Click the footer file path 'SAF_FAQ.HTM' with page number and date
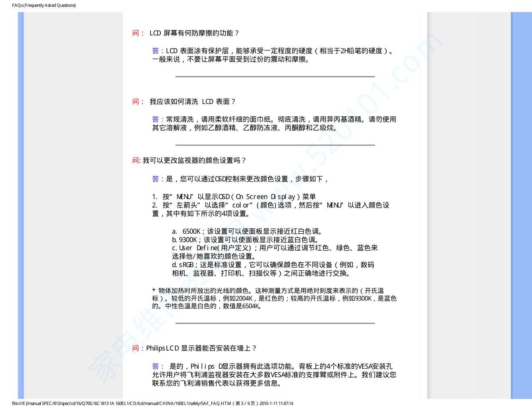The width and height of the screenshot is (532, 411). pyautogui.click(x=153, y=403)
